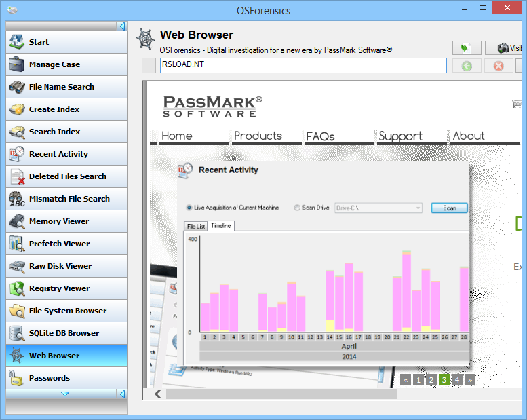Click sidebar scroll-down triangle
527x420 pixels.
[65, 394]
